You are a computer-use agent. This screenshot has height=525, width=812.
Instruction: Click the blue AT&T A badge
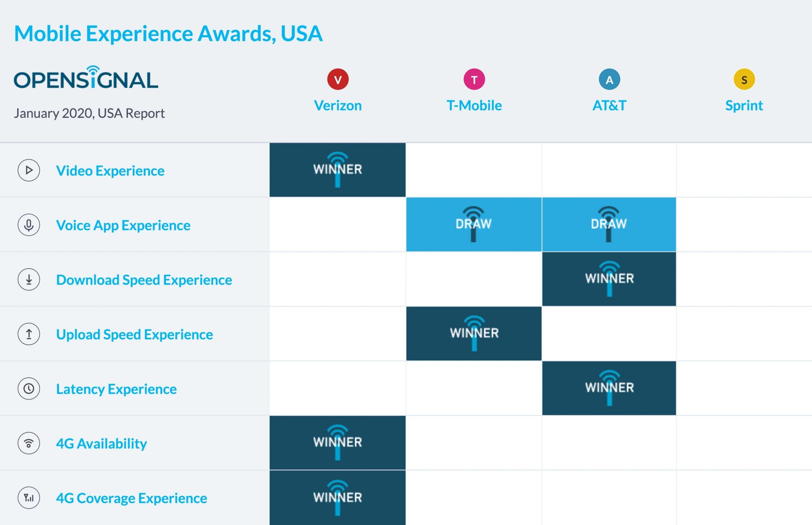pyautogui.click(x=609, y=79)
